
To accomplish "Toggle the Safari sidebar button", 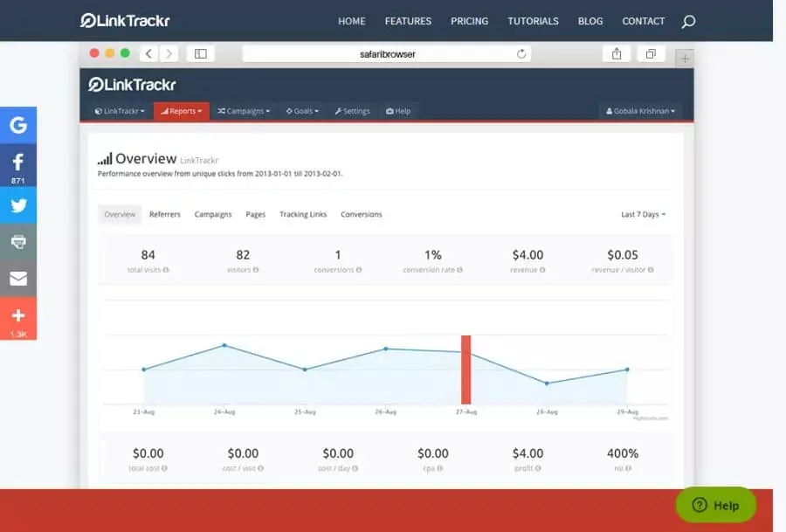I will (x=201, y=53).
